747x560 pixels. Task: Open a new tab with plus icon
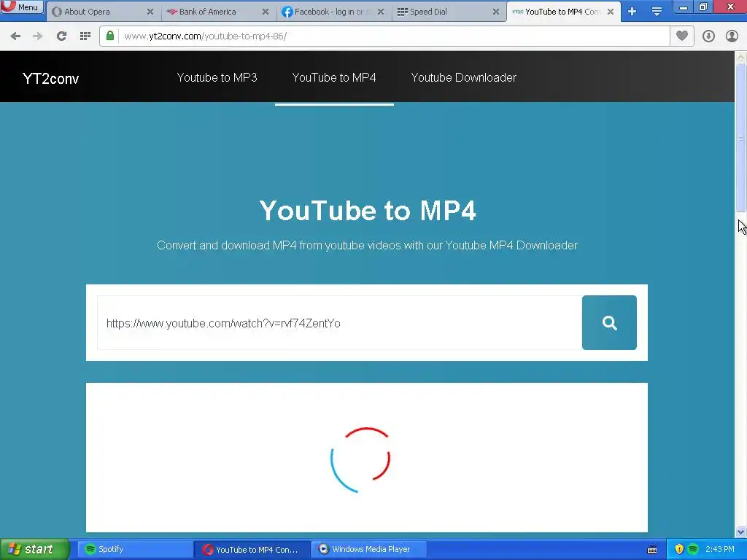(x=632, y=12)
